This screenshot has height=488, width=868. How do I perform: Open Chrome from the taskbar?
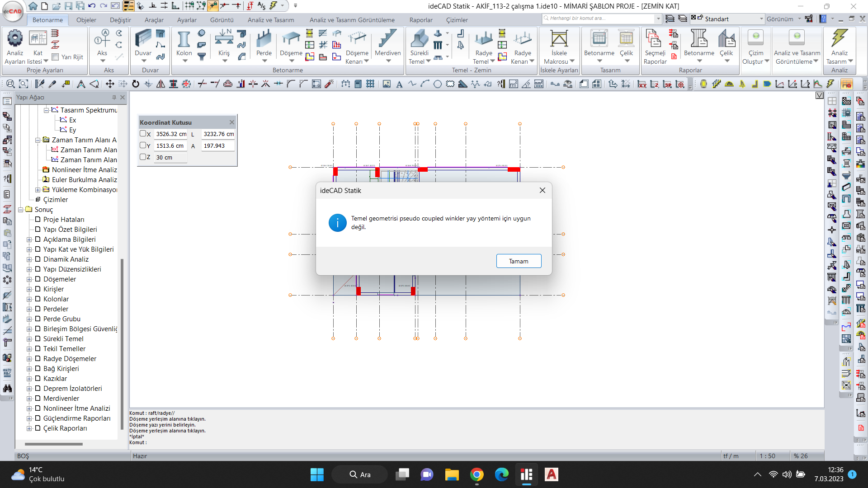(x=476, y=474)
